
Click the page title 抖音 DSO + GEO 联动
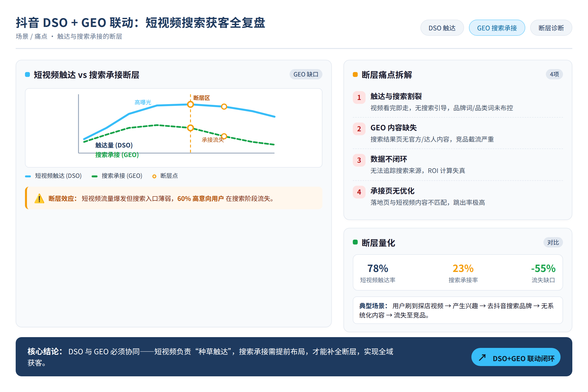coord(140,23)
